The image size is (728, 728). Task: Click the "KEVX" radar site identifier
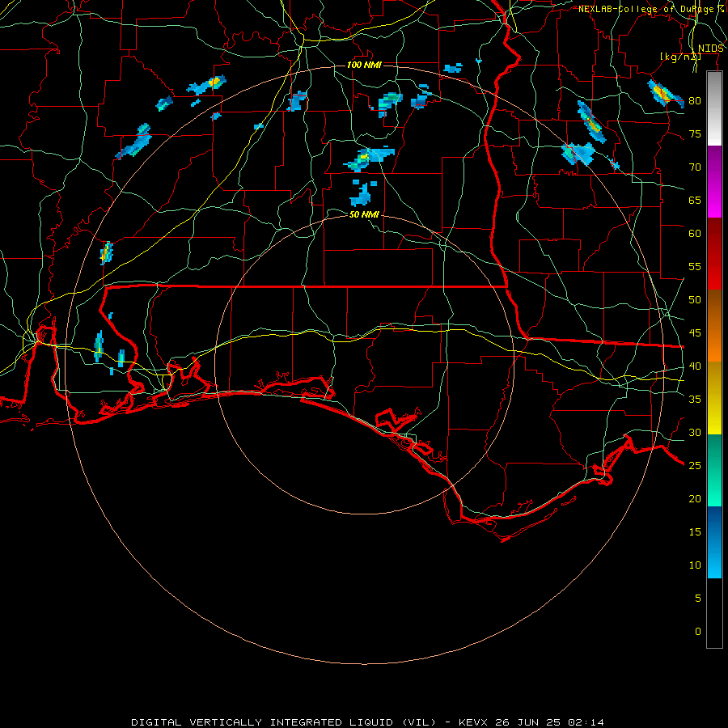coord(473,722)
